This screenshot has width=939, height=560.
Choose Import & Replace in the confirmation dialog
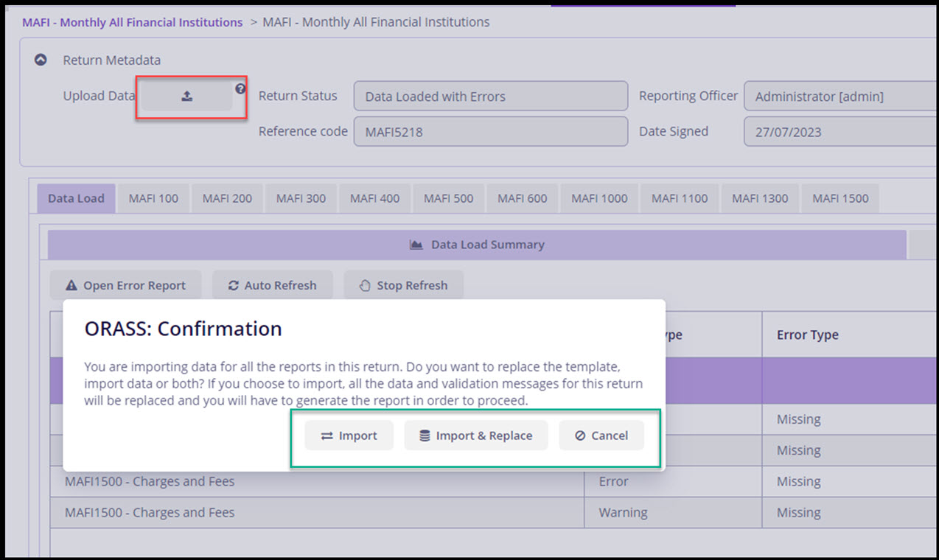point(475,435)
